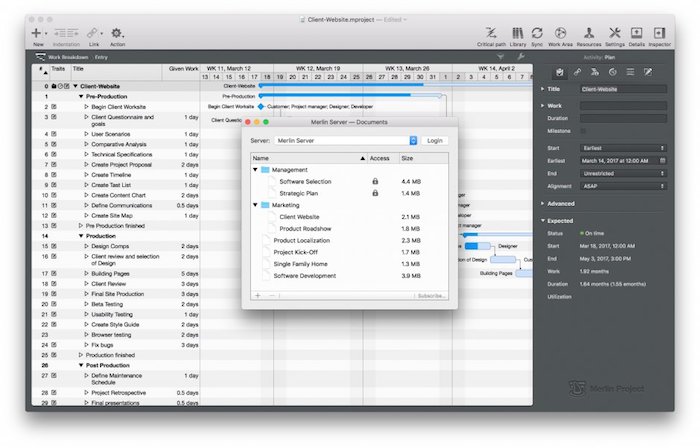Viewport: 700px width, 448px height.
Task: Click the Access column header
Action: pos(382,158)
